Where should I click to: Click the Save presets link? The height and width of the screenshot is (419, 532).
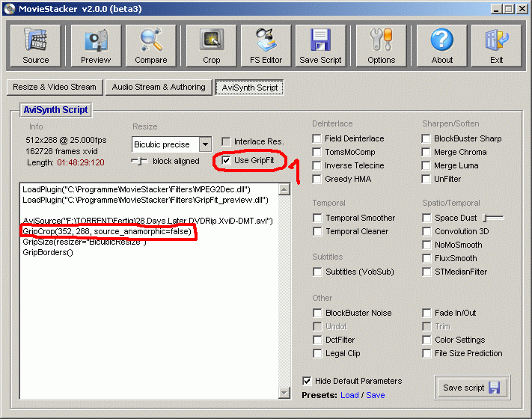point(376,395)
